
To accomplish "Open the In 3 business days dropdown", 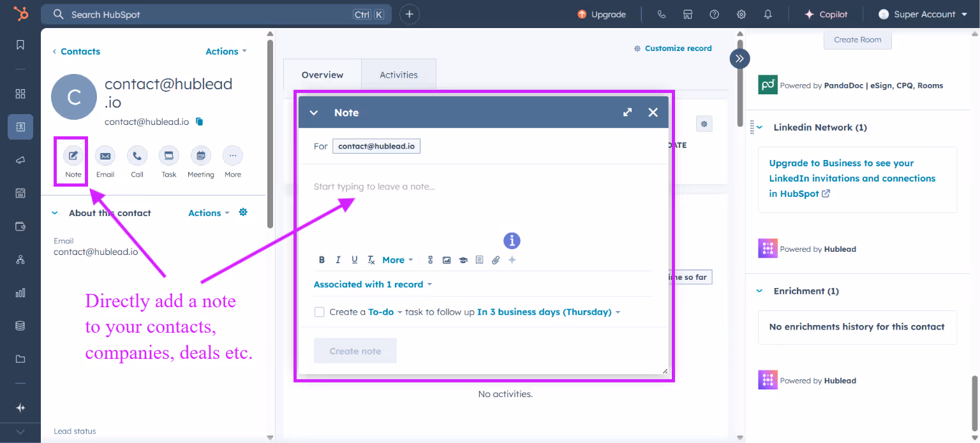I will pyautogui.click(x=549, y=312).
